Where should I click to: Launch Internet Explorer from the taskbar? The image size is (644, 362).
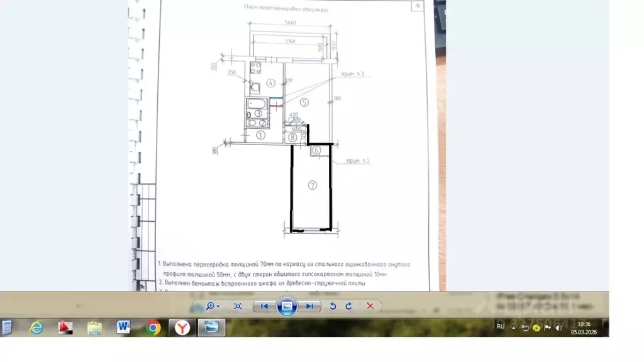(37, 327)
